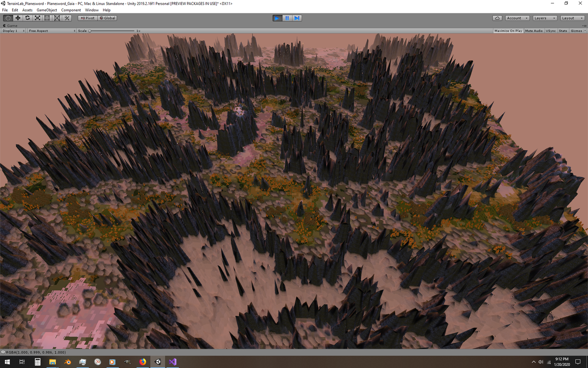The image size is (588, 368).
Task: Step one frame forward
Action: tap(297, 18)
